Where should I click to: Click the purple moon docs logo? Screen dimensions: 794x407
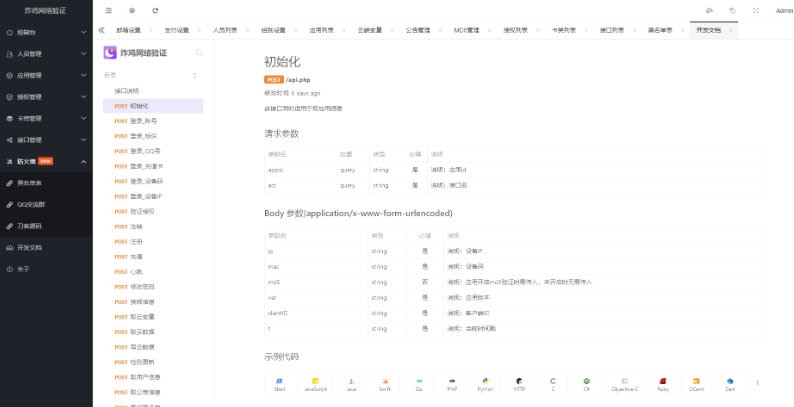110,53
